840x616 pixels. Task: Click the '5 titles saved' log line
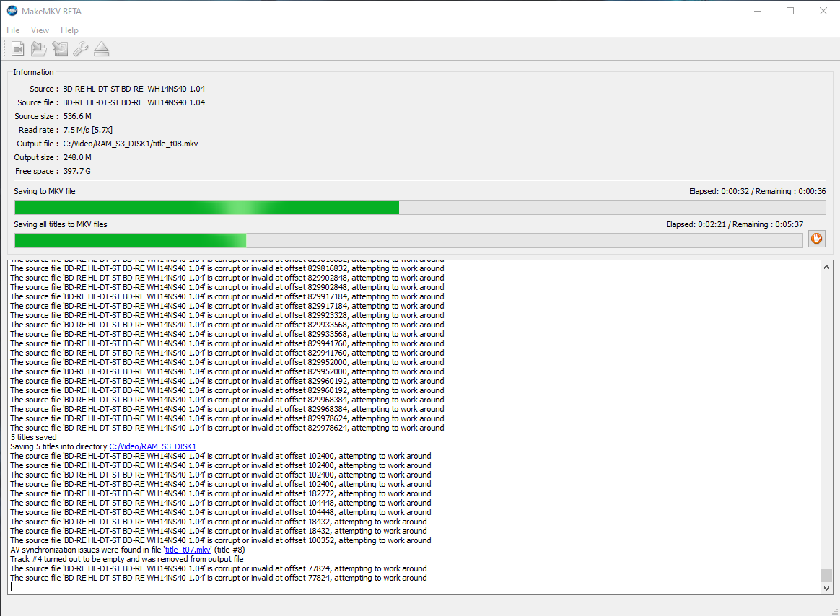pyautogui.click(x=33, y=437)
